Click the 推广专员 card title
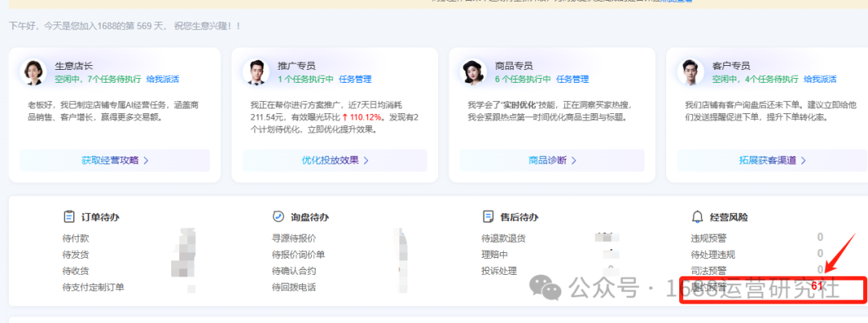 pyautogui.click(x=297, y=66)
